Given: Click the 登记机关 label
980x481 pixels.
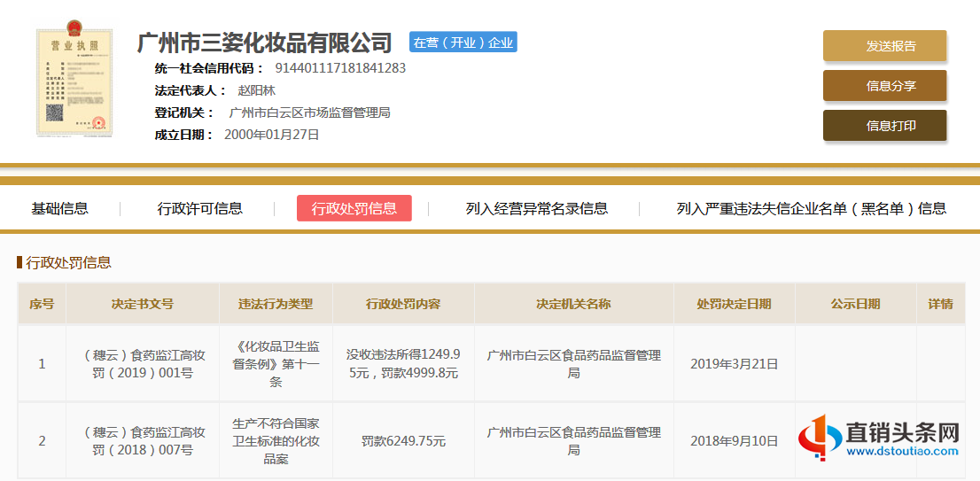Looking at the screenshot, I should pos(184,113).
